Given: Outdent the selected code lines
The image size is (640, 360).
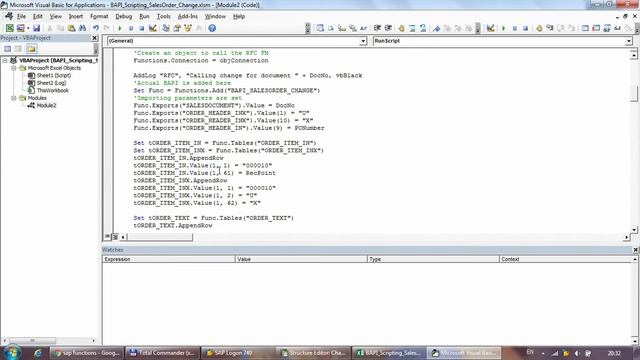Looking at the screenshot, I should click(x=388, y=28).
